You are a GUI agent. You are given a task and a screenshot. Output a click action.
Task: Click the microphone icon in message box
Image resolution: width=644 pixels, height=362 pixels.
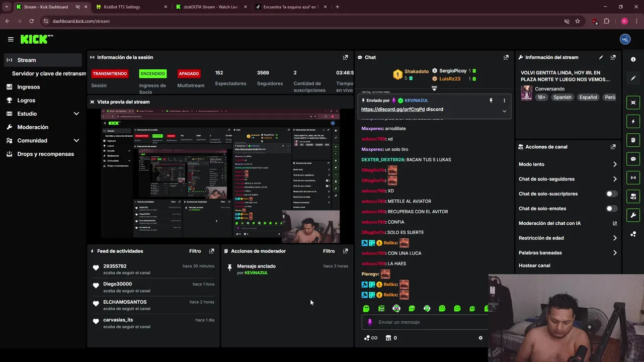[370, 322]
